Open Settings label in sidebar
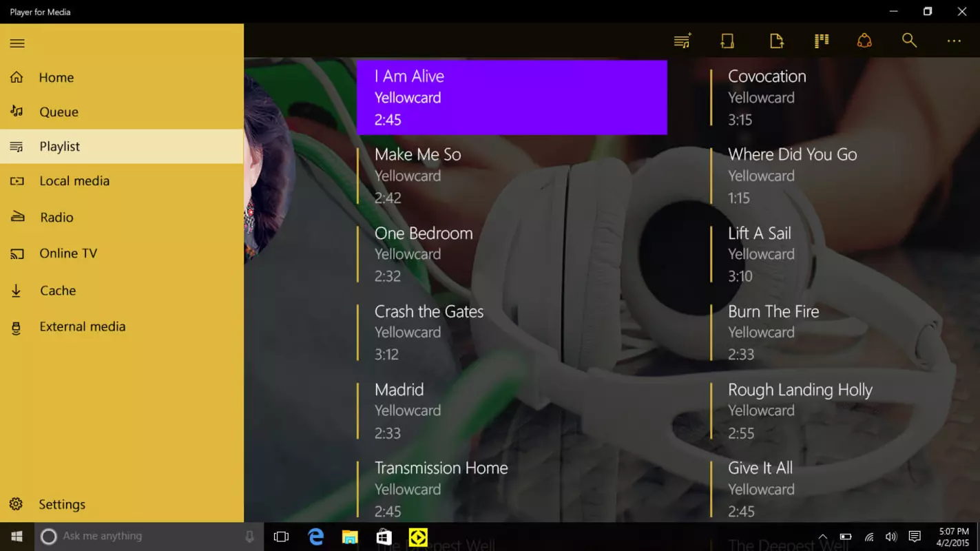The width and height of the screenshot is (980, 551). coord(62,504)
